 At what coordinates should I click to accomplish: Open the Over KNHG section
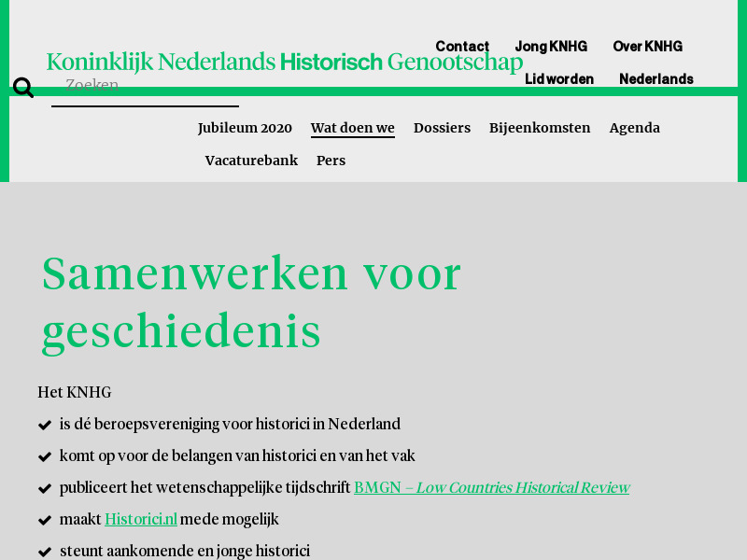coord(647,46)
